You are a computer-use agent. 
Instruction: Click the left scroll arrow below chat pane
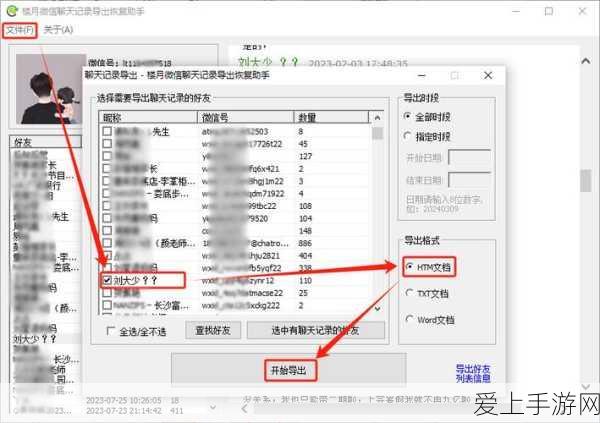click(x=245, y=409)
